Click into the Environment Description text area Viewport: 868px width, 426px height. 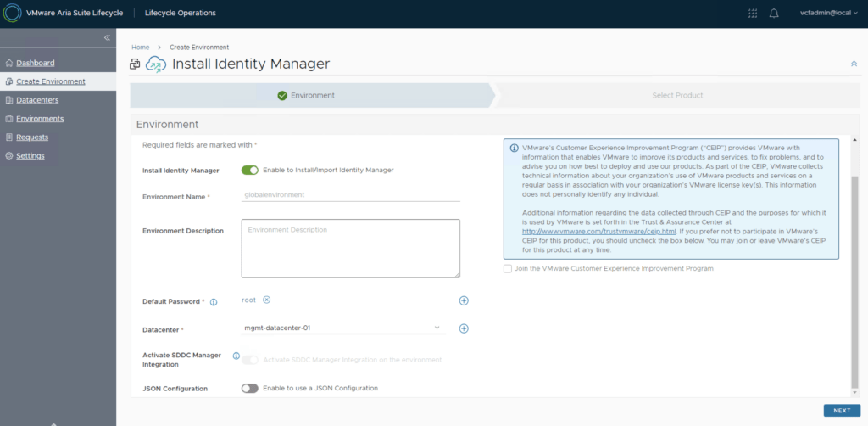[x=350, y=248]
